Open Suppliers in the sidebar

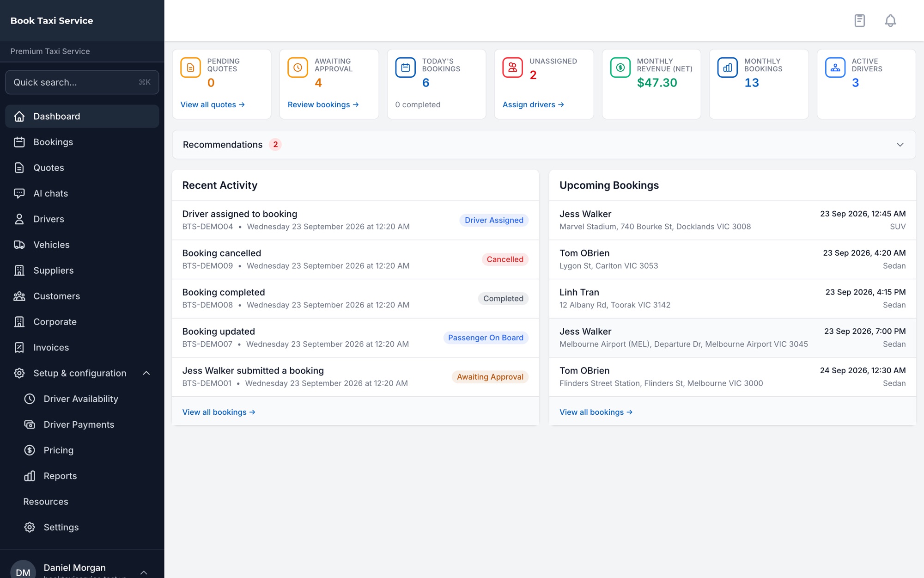click(x=82, y=271)
